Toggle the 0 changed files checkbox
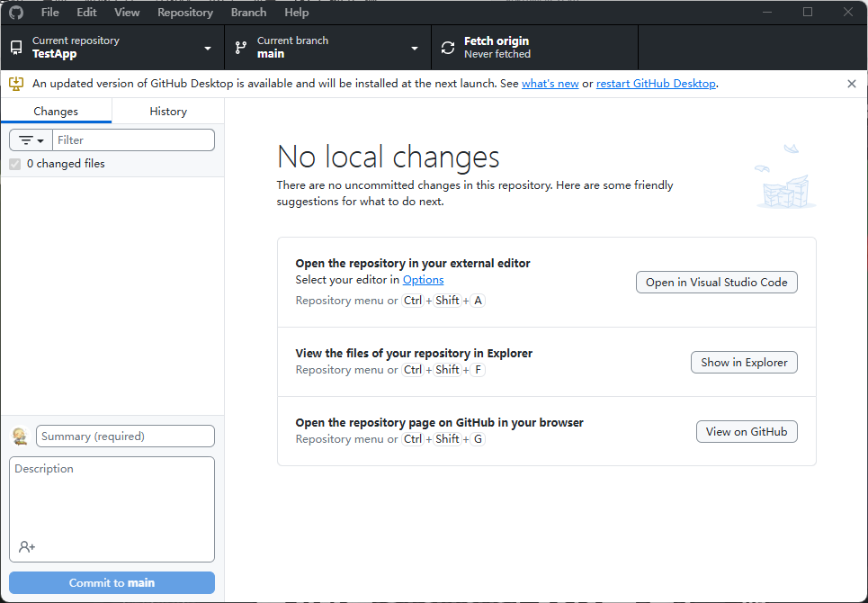The image size is (868, 603). click(x=15, y=164)
